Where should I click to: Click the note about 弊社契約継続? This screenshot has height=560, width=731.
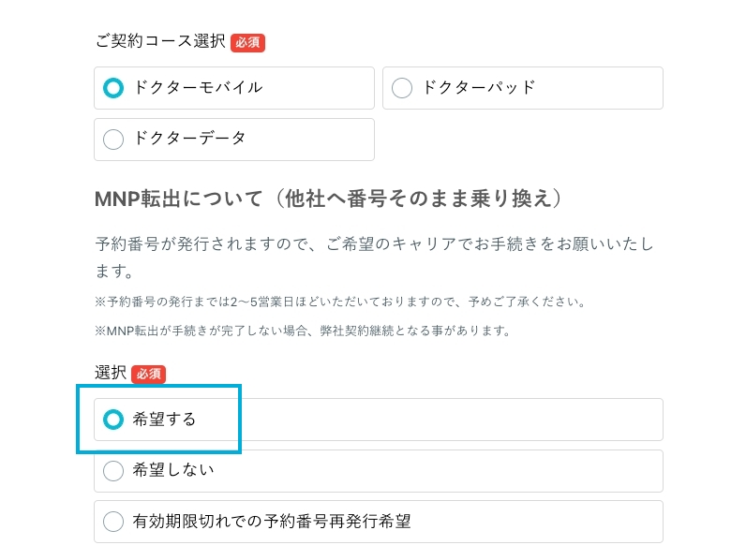[303, 331]
